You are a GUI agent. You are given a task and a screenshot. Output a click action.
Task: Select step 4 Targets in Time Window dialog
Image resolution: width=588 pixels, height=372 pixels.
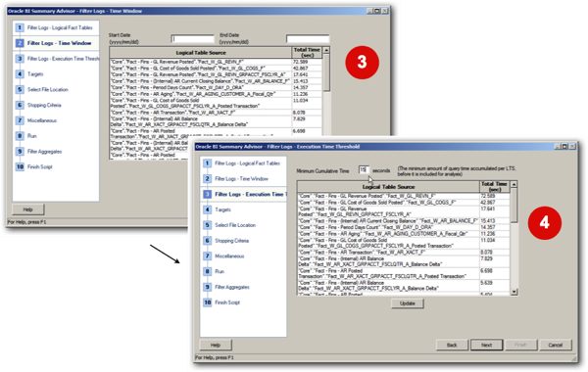tap(29, 74)
